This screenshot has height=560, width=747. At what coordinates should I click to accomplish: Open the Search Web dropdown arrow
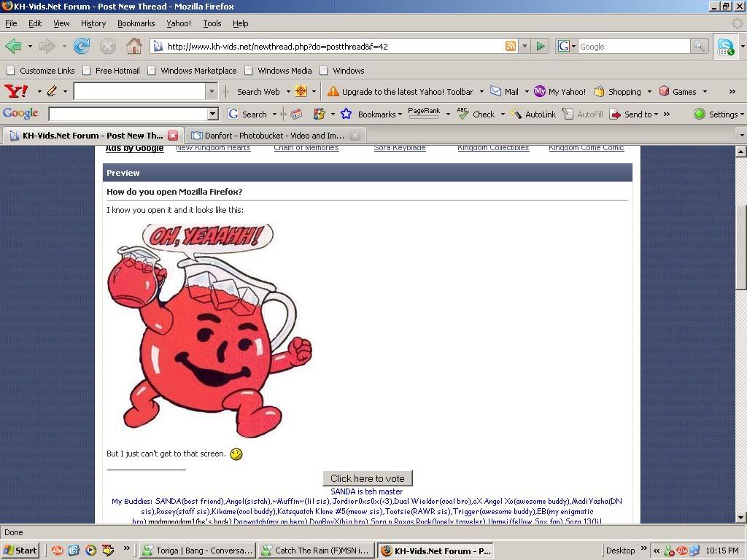pos(288,91)
